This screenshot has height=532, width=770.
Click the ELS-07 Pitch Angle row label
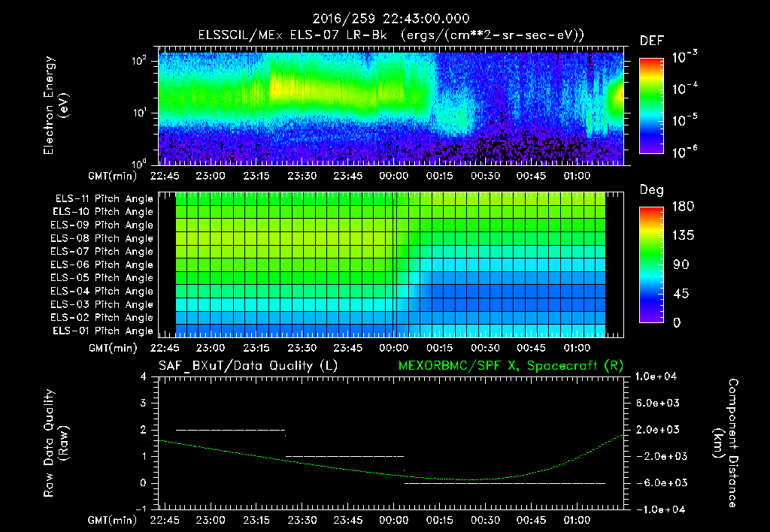[x=102, y=251]
